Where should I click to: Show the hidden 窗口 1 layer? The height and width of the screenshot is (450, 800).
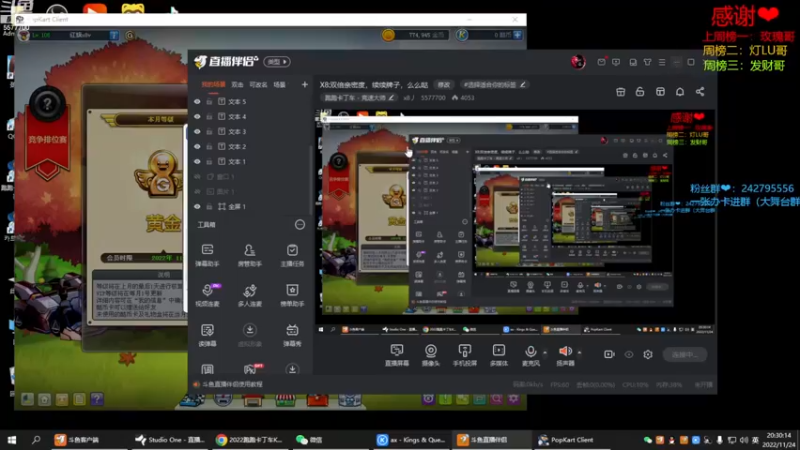tap(197, 177)
